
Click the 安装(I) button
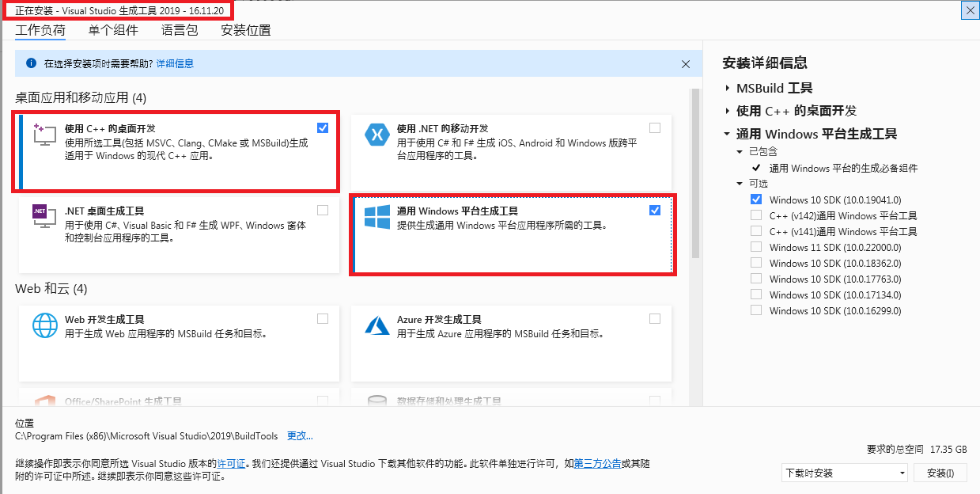pyautogui.click(x=940, y=473)
